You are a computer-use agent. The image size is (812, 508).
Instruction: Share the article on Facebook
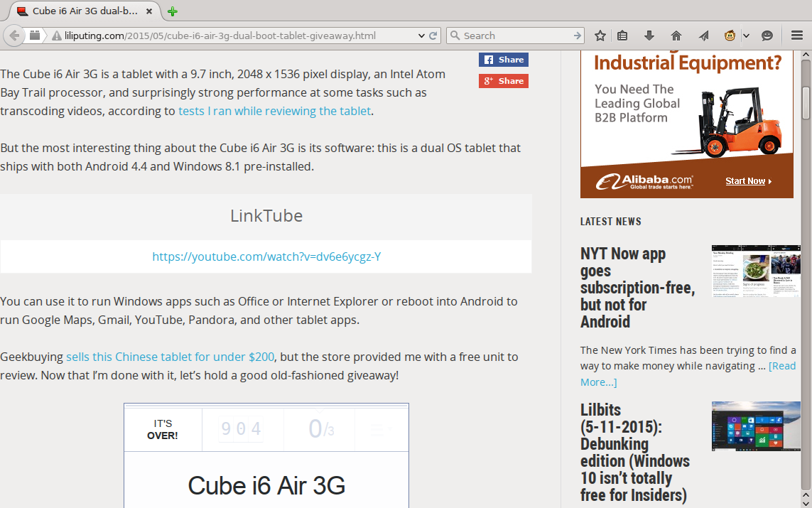(x=504, y=60)
